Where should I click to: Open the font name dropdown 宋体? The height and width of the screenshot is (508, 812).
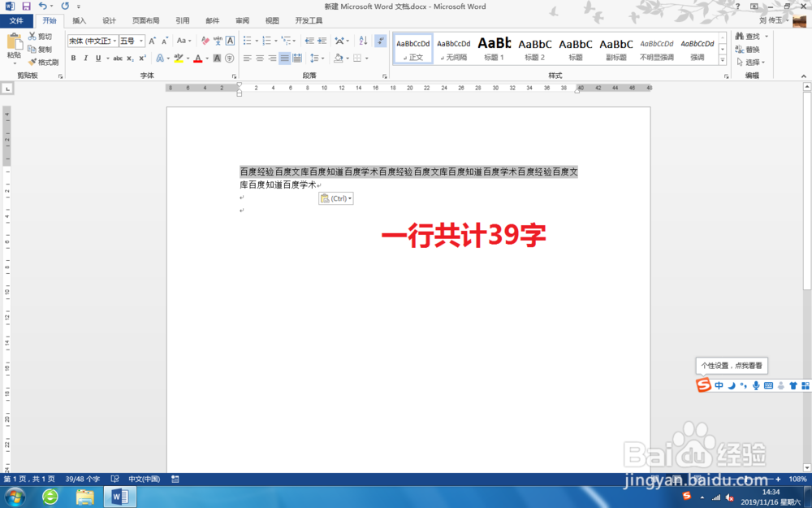[114, 41]
